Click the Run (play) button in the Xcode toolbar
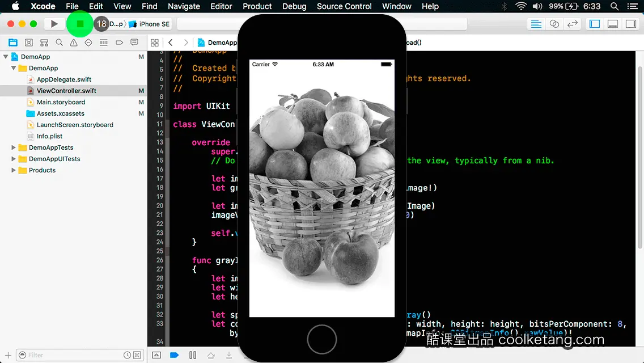The width and height of the screenshot is (644, 363). coord(54,24)
